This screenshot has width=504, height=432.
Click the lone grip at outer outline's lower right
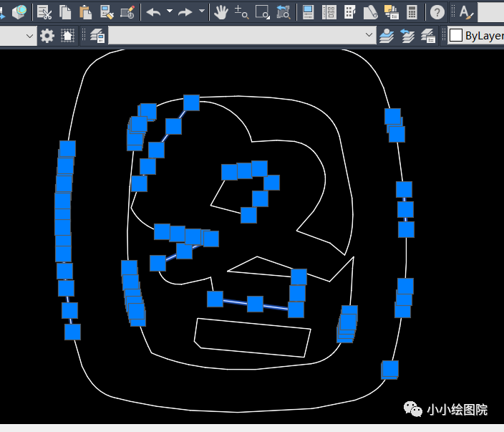click(x=390, y=370)
